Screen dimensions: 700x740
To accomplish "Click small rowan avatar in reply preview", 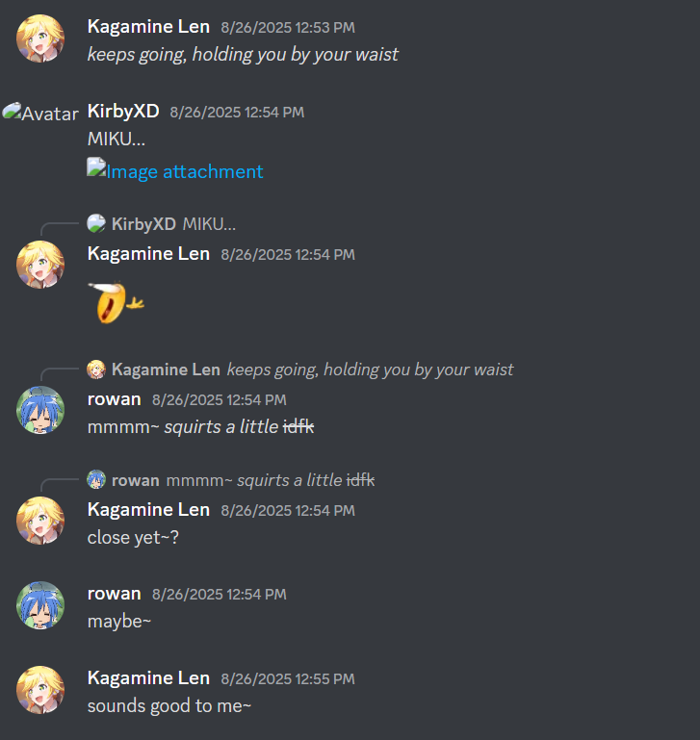I will [x=96, y=479].
